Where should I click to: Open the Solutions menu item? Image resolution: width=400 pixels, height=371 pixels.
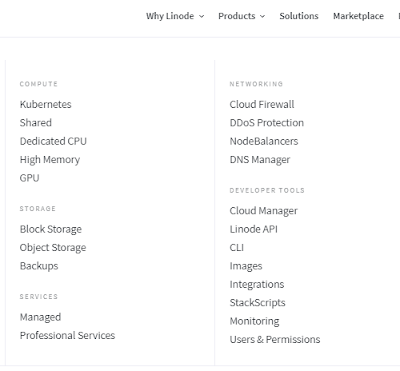click(299, 16)
